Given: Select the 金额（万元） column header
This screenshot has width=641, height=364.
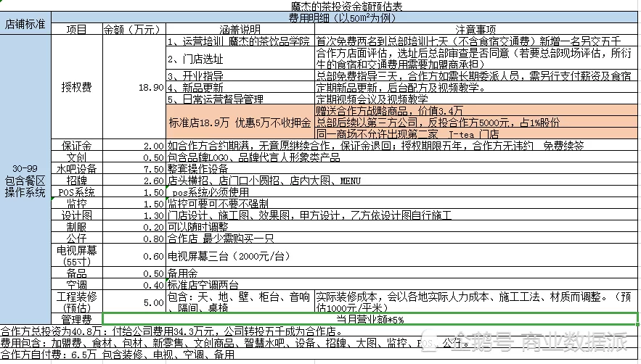Looking at the screenshot, I should click(x=134, y=29).
